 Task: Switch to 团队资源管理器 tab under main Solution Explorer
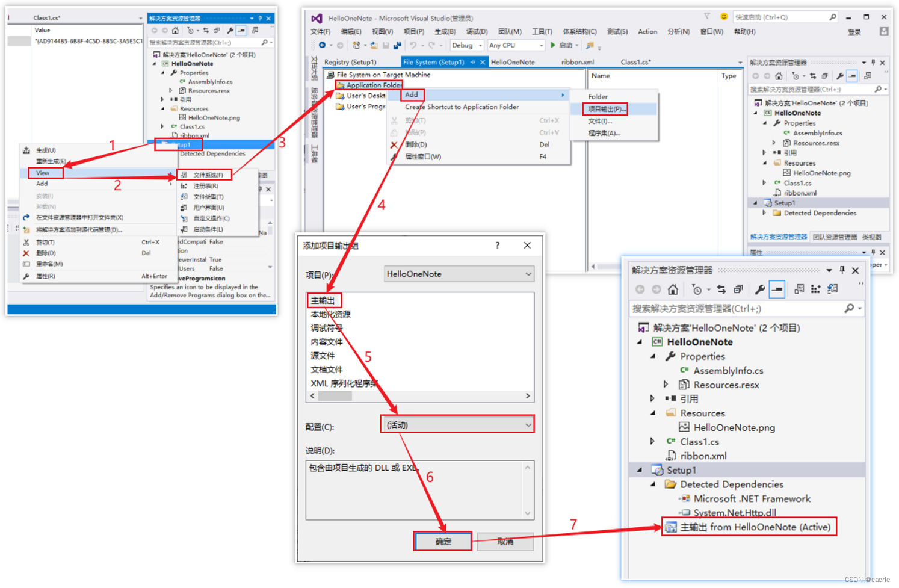835,237
